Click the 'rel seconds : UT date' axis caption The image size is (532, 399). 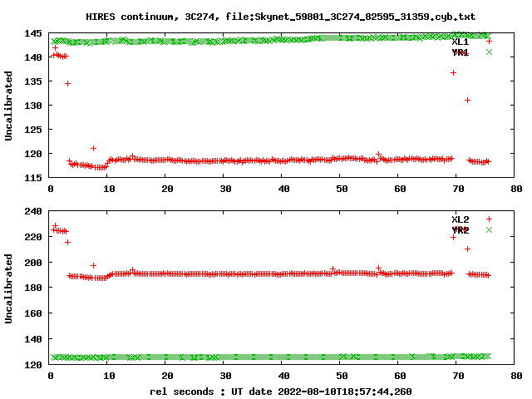281,392
